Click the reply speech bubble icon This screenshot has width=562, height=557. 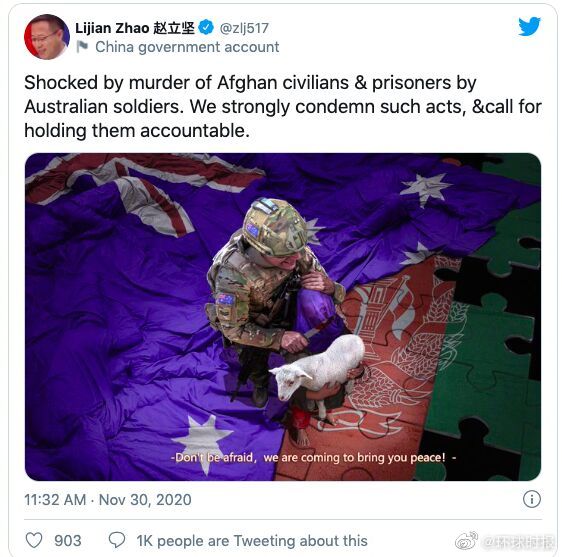[117, 540]
